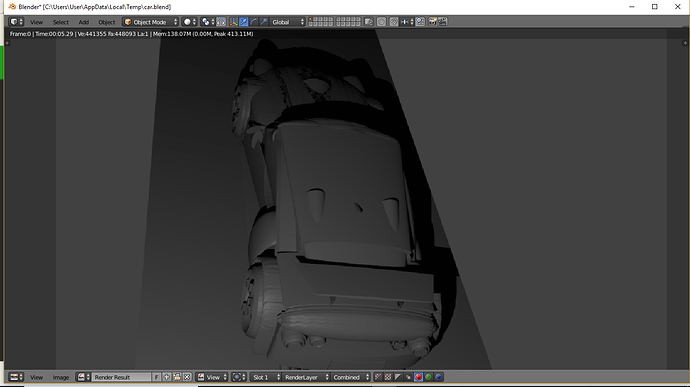The height and width of the screenshot is (387, 690).
Task: Show alpha channel icon
Action: point(398,377)
